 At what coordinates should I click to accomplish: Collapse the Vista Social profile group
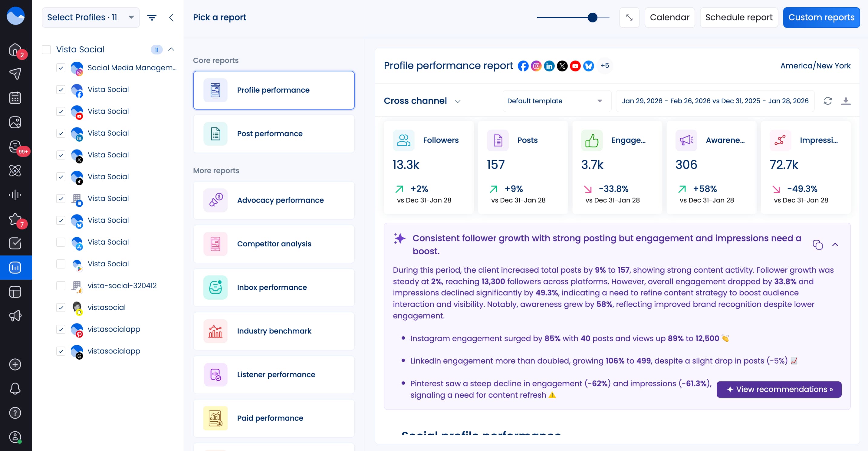172,49
